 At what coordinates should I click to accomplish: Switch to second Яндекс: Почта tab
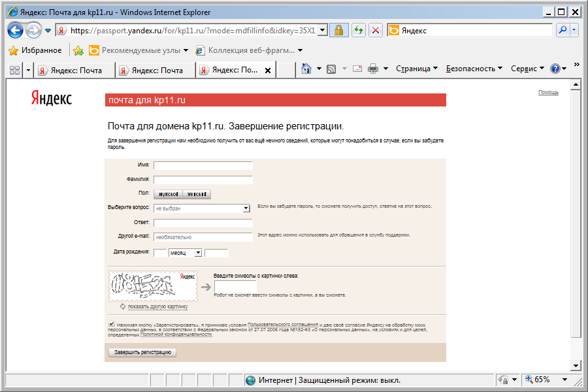pyautogui.click(x=155, y=70)
